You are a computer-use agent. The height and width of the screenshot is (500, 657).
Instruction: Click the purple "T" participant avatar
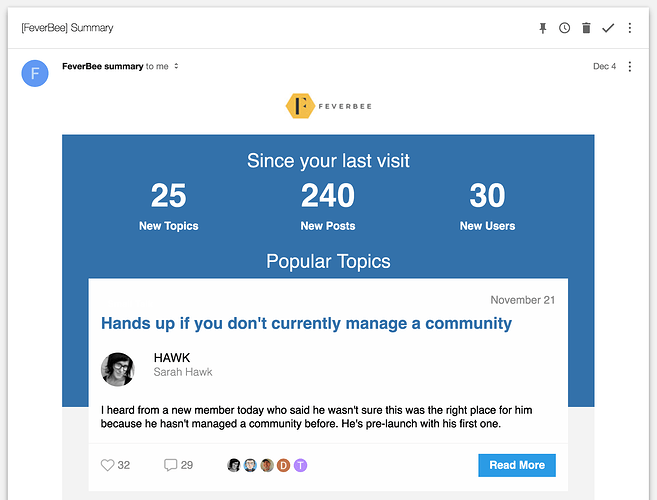tap(300, 465)
